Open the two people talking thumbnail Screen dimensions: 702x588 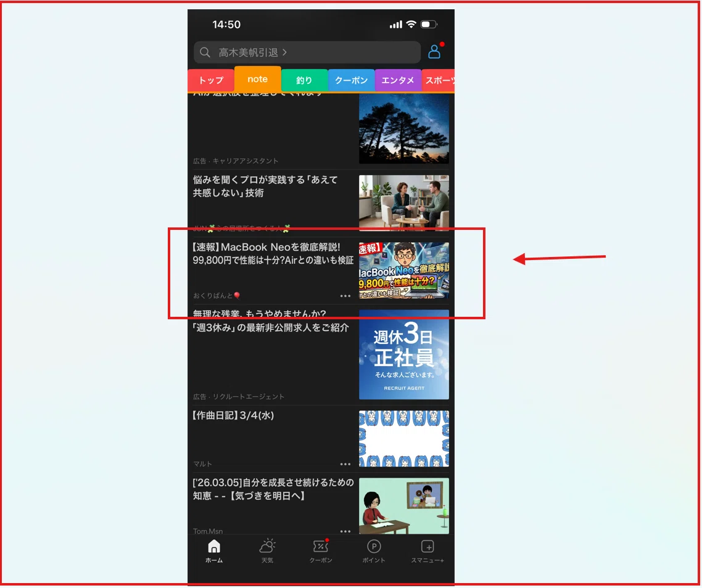(x=404, y=203)
